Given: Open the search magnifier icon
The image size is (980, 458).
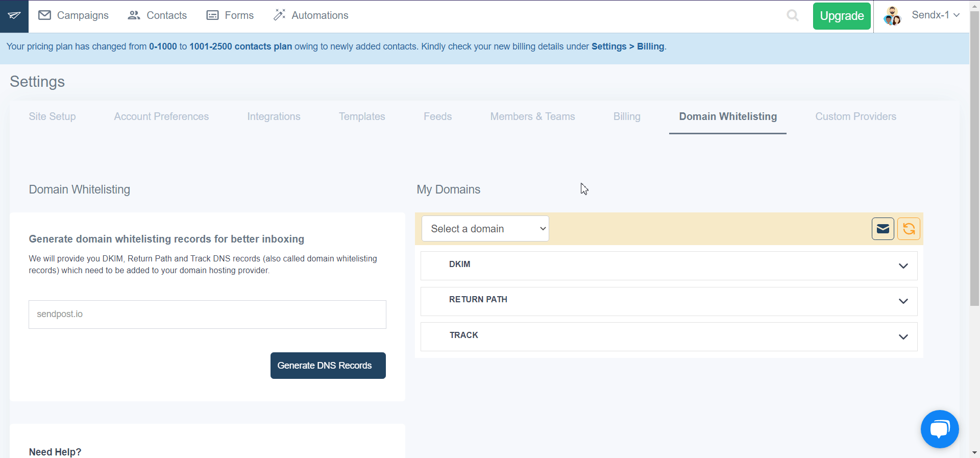Looking at the screenshot, I should (792, 15).
